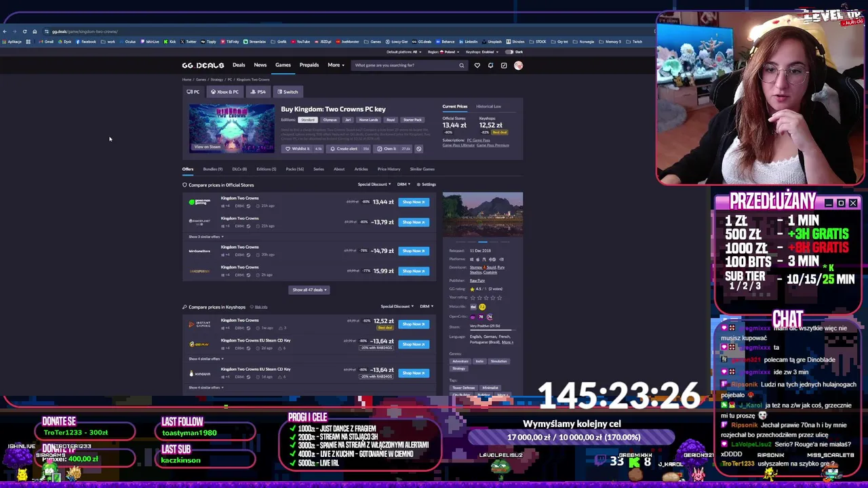Image resolution: width=868 pixels, height=488 pixels.
Task: Open the Aplikacje apps bookmark
Action: point(12,41)
